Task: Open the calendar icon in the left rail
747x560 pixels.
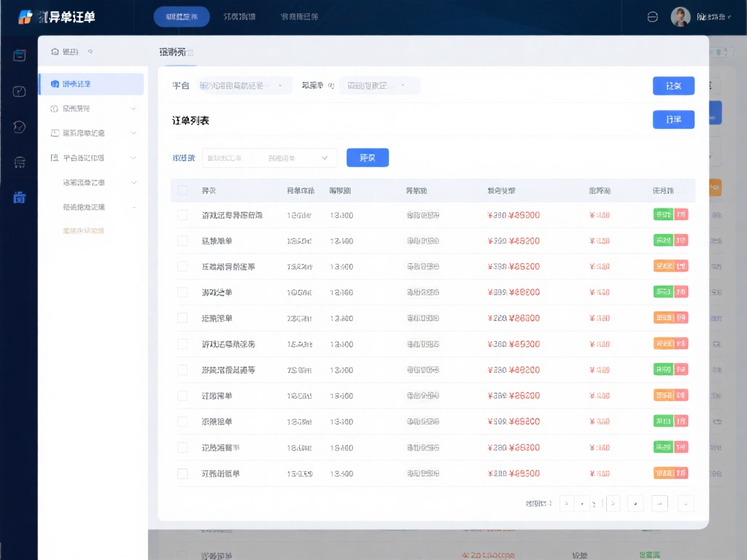Action: tap(20, 55)
